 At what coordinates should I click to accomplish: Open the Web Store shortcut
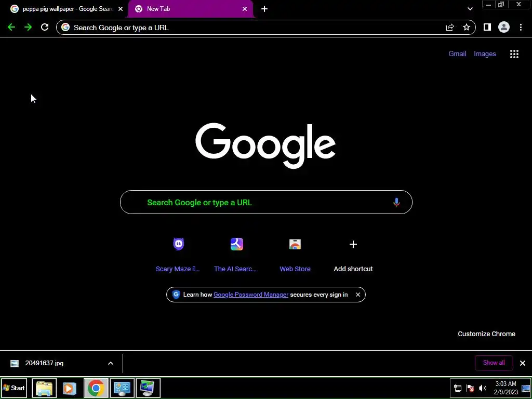pos(295,255)
